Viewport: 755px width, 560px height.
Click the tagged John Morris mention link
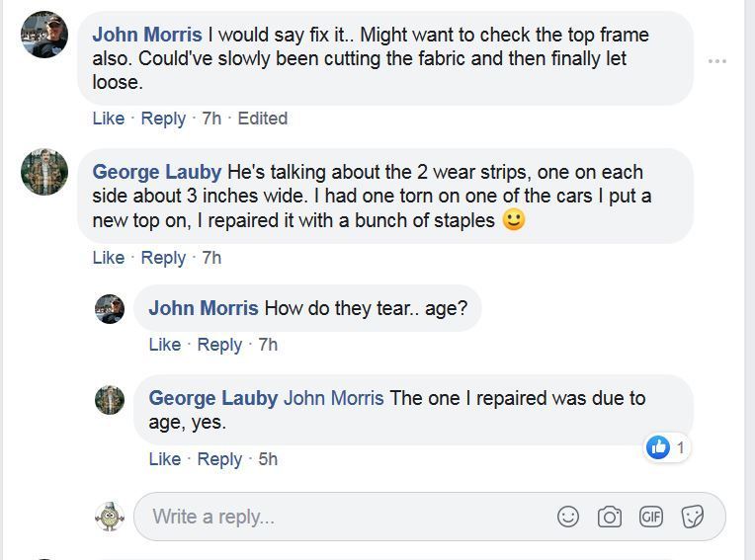point(333,398)
